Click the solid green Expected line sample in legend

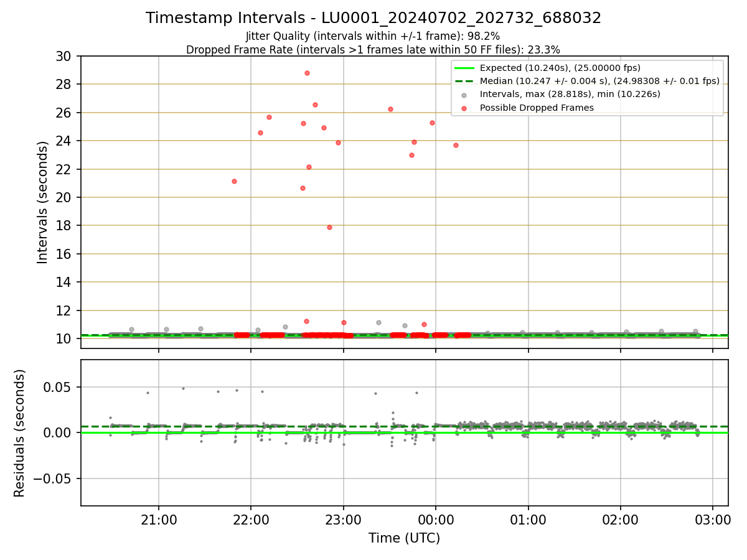[x=464, y=68]
